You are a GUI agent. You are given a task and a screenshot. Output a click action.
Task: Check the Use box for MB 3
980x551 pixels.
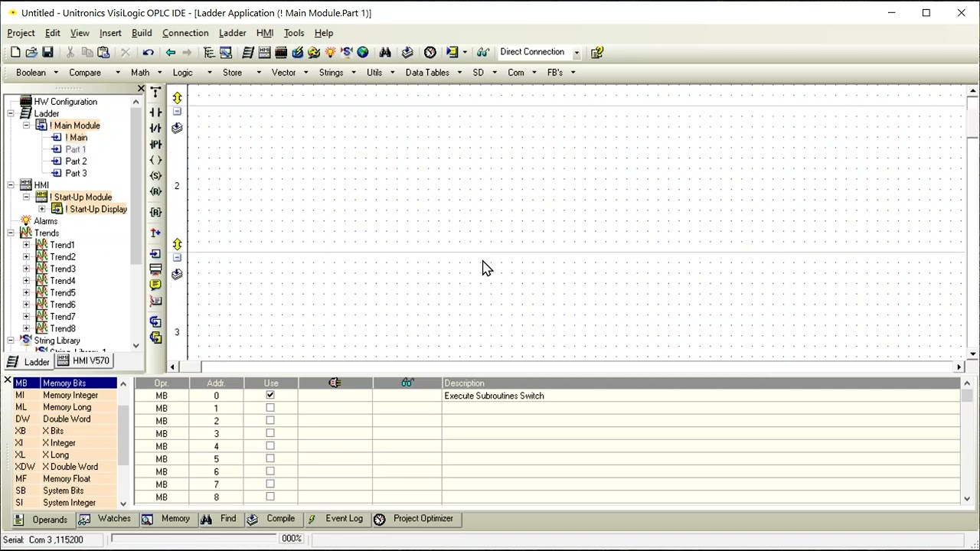(270, 433)
